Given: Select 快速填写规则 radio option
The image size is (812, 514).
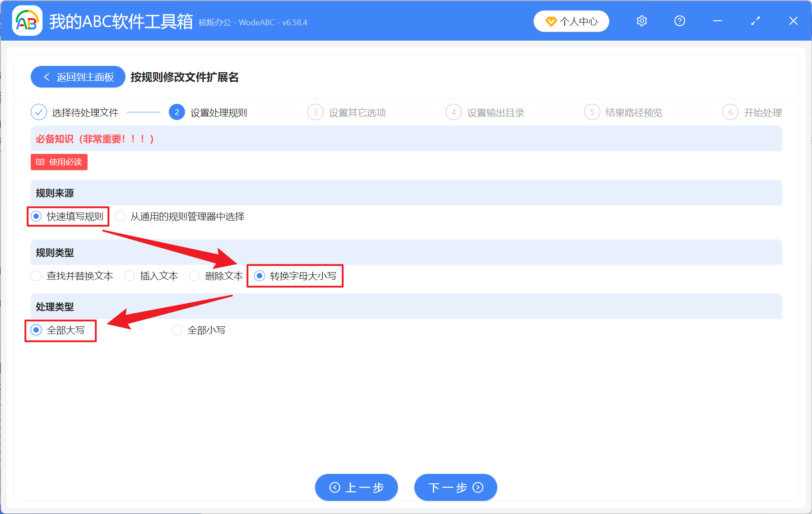Looking at the screenshot, I should pos(67,217).
